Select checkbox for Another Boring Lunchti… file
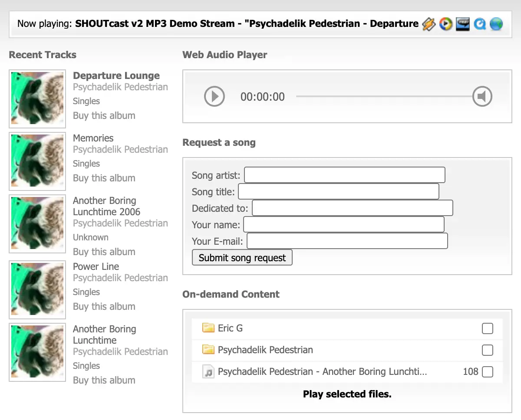Screen dimensions: 521x420 point(488,372)
